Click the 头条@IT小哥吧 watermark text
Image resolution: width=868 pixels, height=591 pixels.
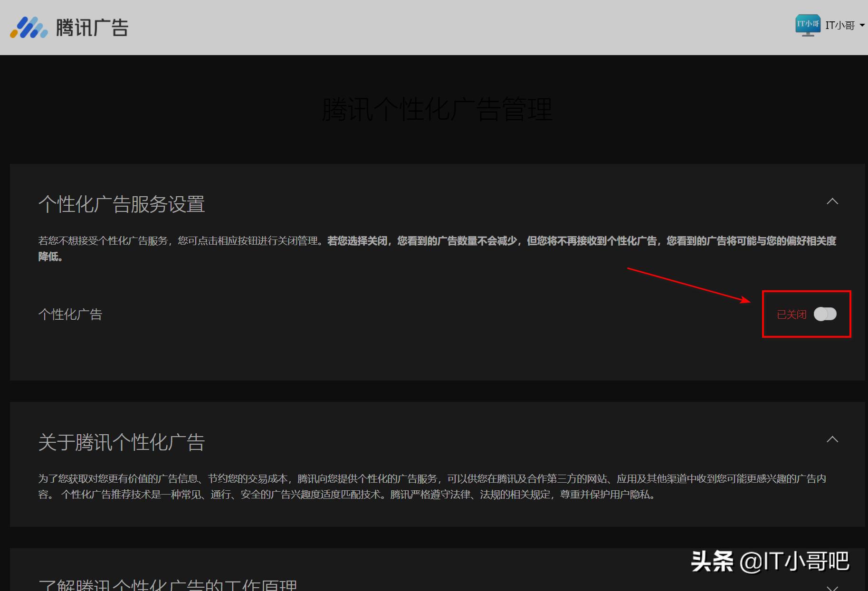point(769,561)
